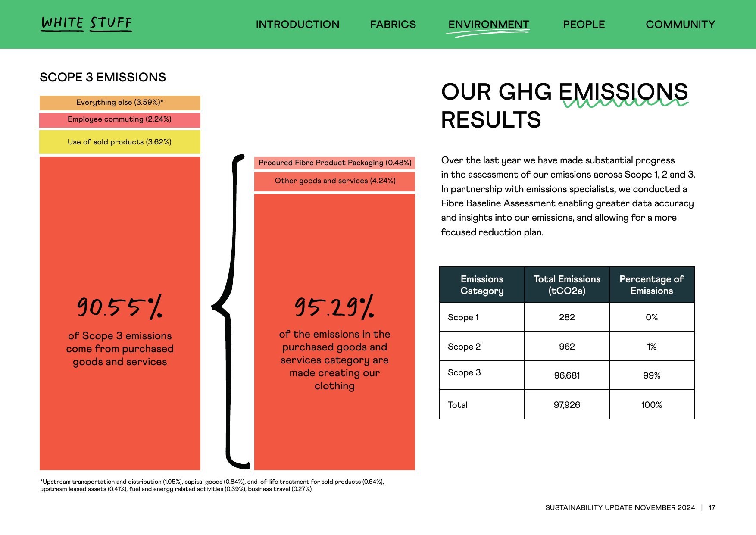Click the 95.29% figure
Image resolution: width=756 pixels, height=535 pixels.
pyautogui.click(x=334, y=307)
